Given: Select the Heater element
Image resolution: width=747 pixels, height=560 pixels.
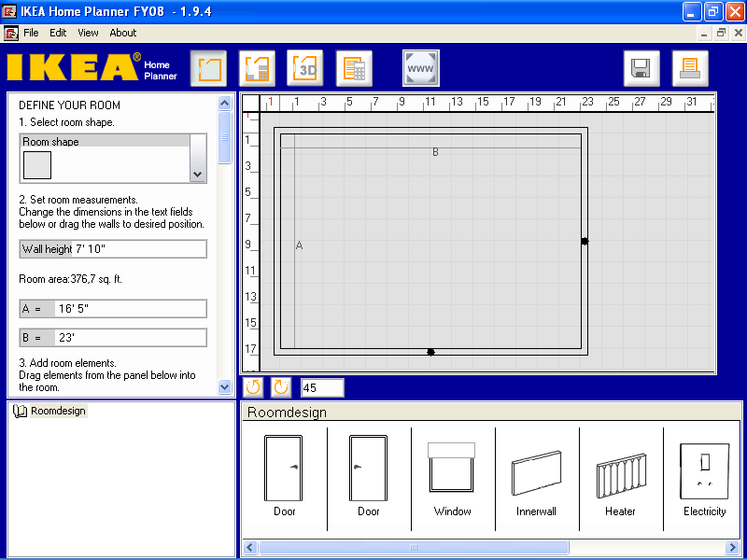Looking at the screenshot, I should point(620,471).
